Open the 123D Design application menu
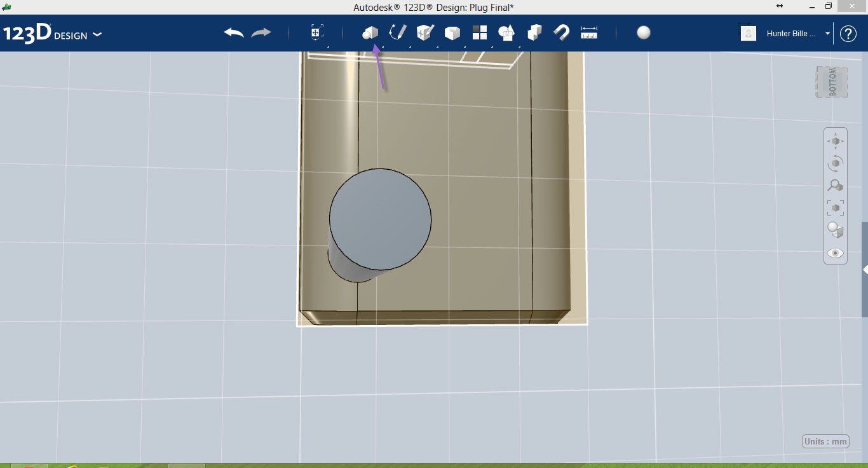Screen dimensions: 868x468 pyautogui.click(x=52, y=34)
